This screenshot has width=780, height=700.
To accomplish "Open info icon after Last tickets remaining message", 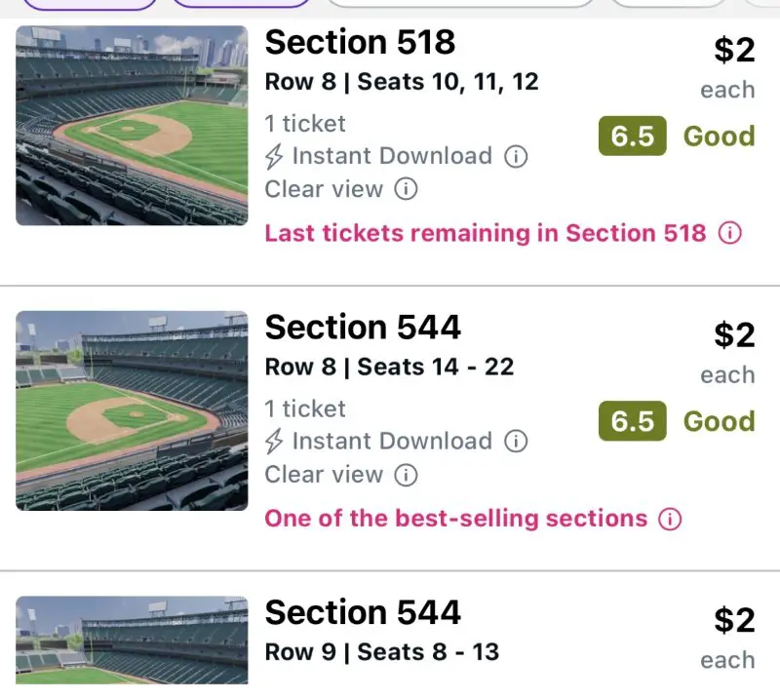I will [x=729, y=233].
